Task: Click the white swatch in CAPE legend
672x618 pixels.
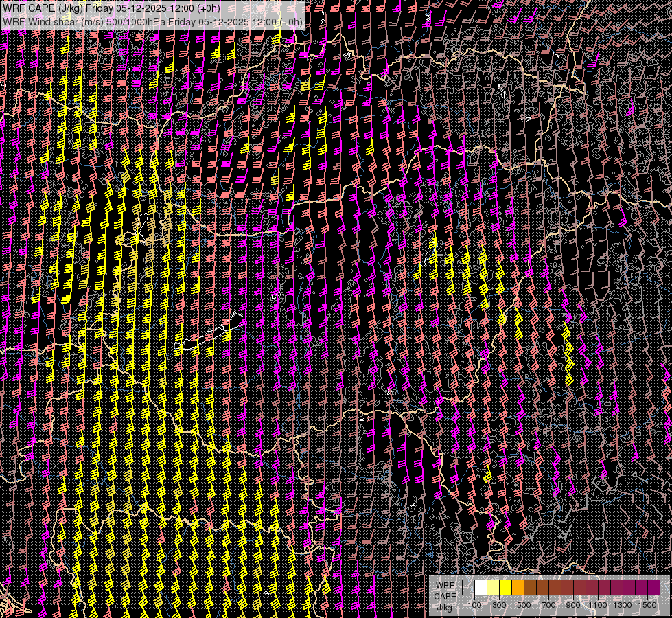Action: point(480,588)
